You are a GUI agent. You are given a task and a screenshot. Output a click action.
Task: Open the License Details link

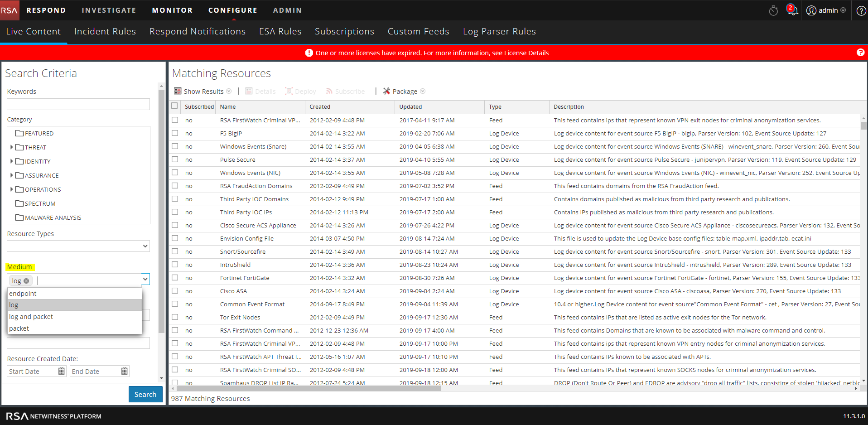click(x=526, y=53)
